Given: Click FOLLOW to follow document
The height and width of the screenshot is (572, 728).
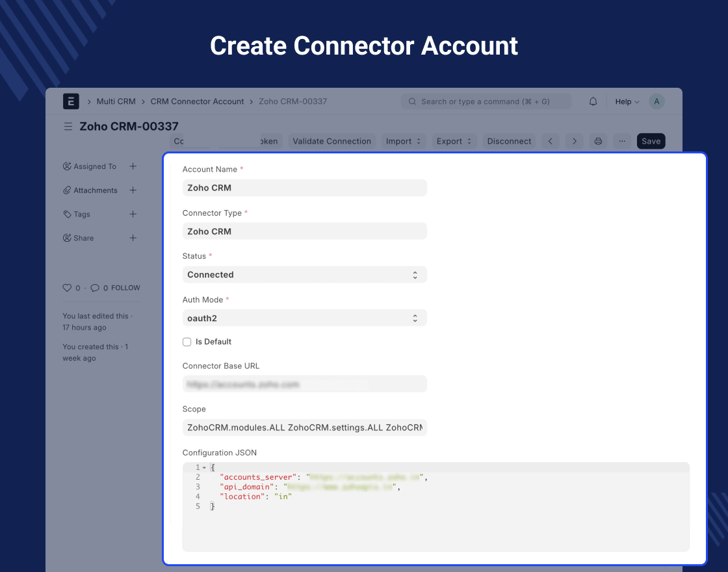Looking at the screenshot, I should [125, 288].
